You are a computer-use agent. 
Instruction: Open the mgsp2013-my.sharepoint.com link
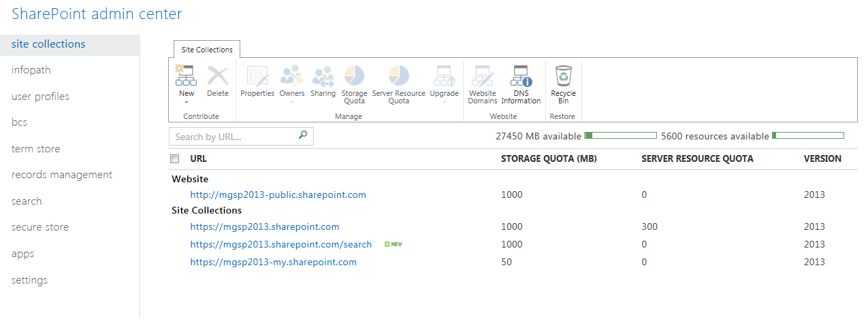(x=274, y=262)
